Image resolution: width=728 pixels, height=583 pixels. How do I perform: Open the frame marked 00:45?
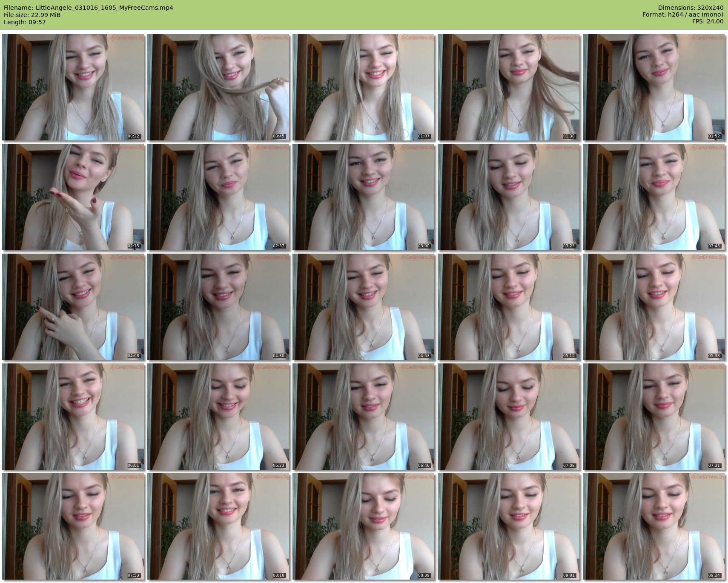[218, 87]
